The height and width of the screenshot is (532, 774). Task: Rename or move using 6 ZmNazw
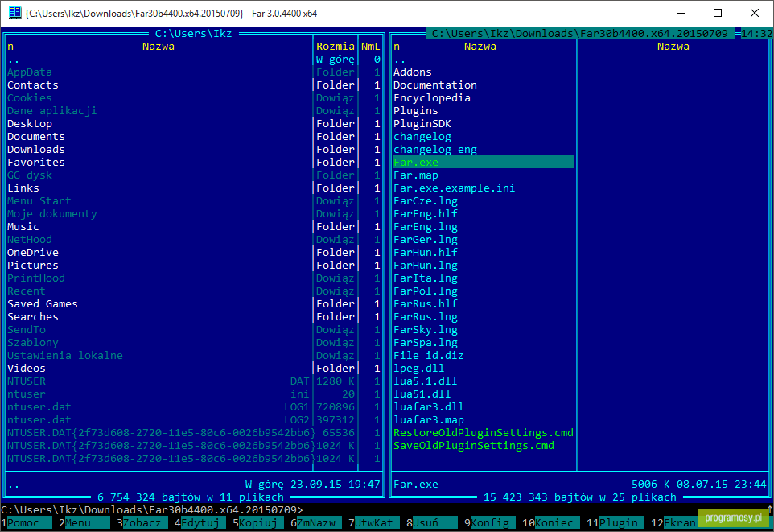(316, 522)
